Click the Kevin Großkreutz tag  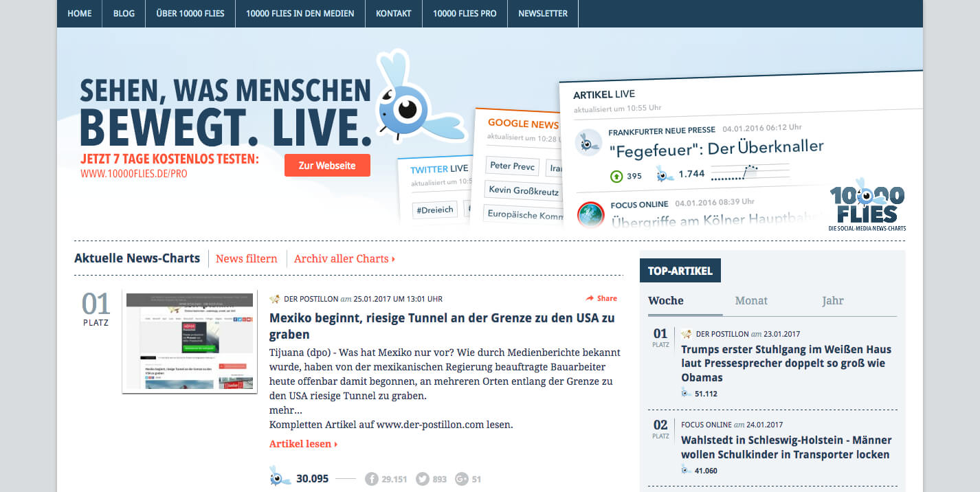click(523, 190)
